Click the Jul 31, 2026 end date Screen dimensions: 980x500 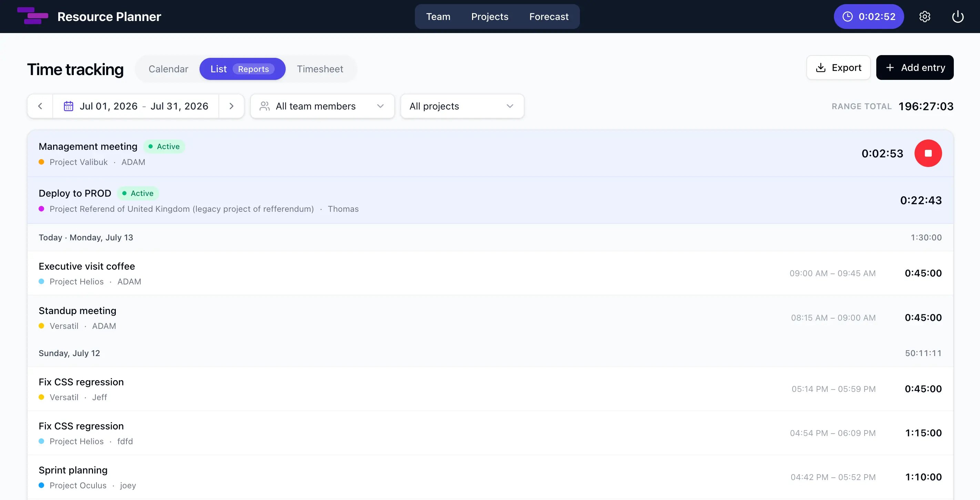tap(180, 106)
